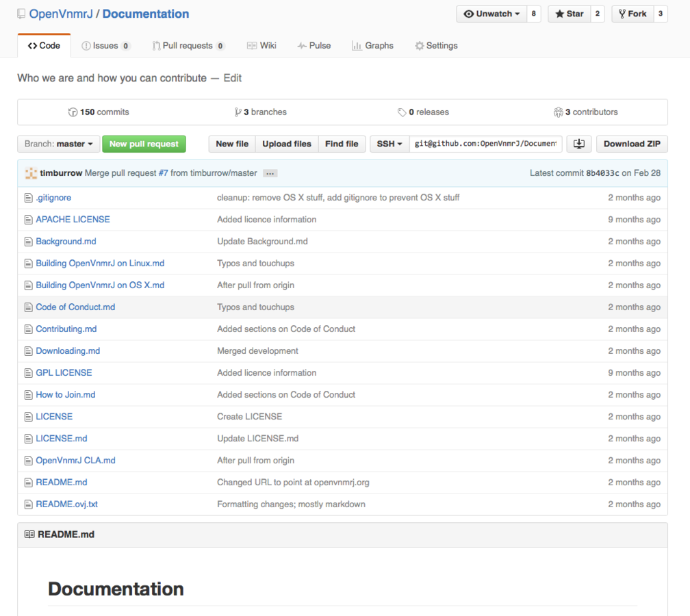Click the git clone URL field
The image size is (690, 616).
tap(486, 144)
